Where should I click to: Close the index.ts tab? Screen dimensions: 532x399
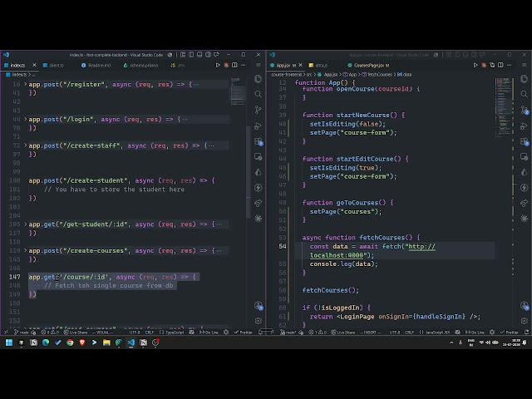(34, 65)
